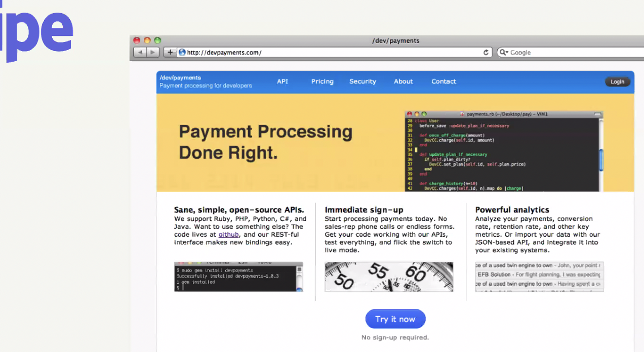Select the About nav link
Screen dimensions: 644x352
404,81
